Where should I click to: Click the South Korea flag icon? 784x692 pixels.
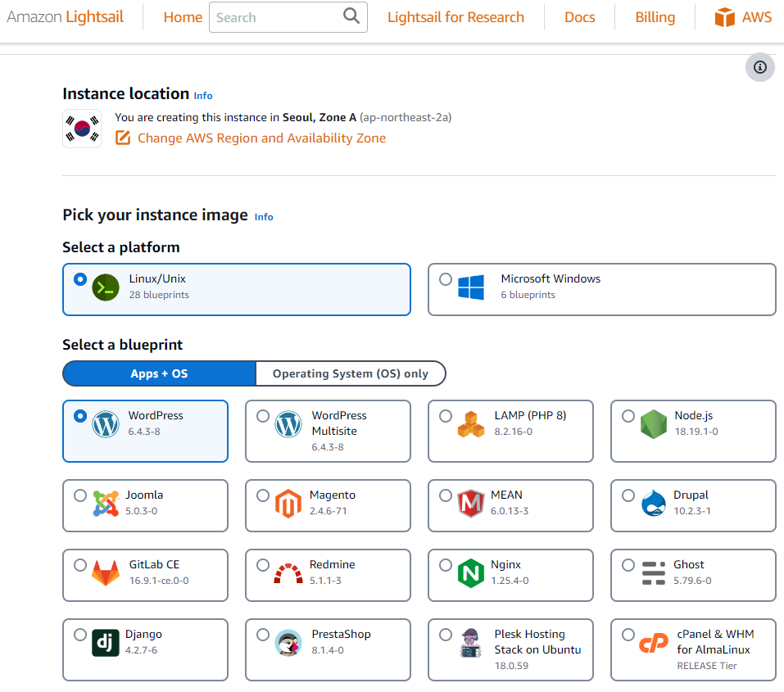(82, 129)
